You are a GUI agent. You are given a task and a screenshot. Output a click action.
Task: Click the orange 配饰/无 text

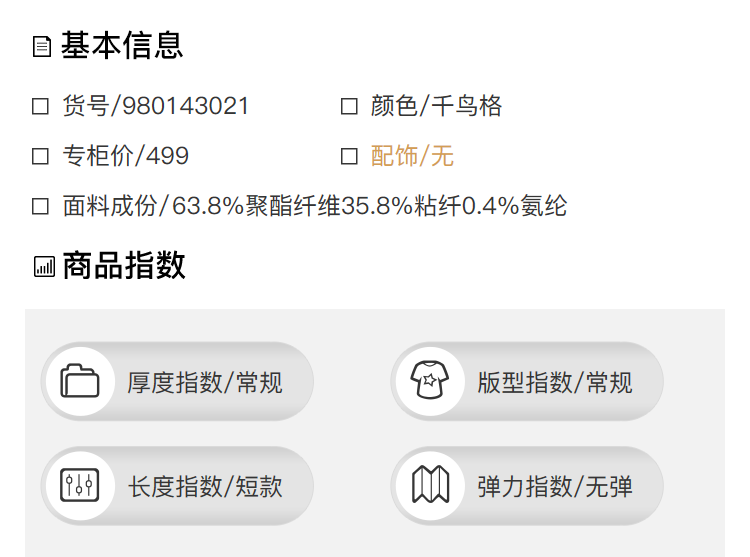(x=412, y=156)
